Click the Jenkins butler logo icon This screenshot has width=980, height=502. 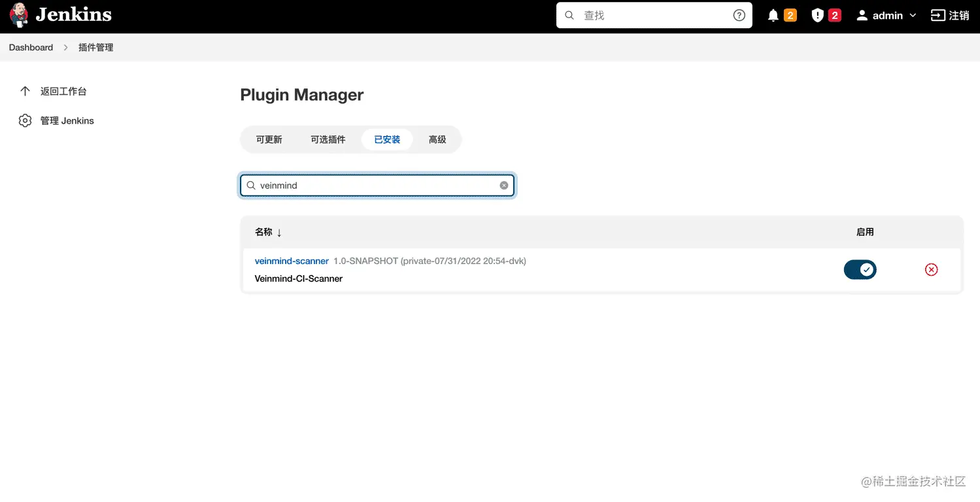coord(19,15)
